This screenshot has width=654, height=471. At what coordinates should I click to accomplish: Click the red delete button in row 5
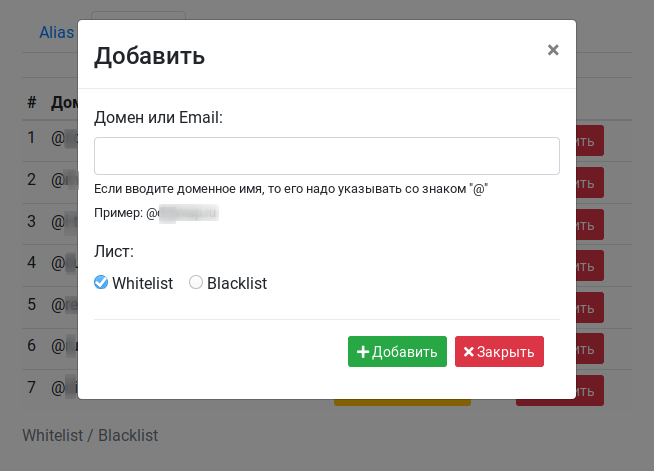(590, 307)
